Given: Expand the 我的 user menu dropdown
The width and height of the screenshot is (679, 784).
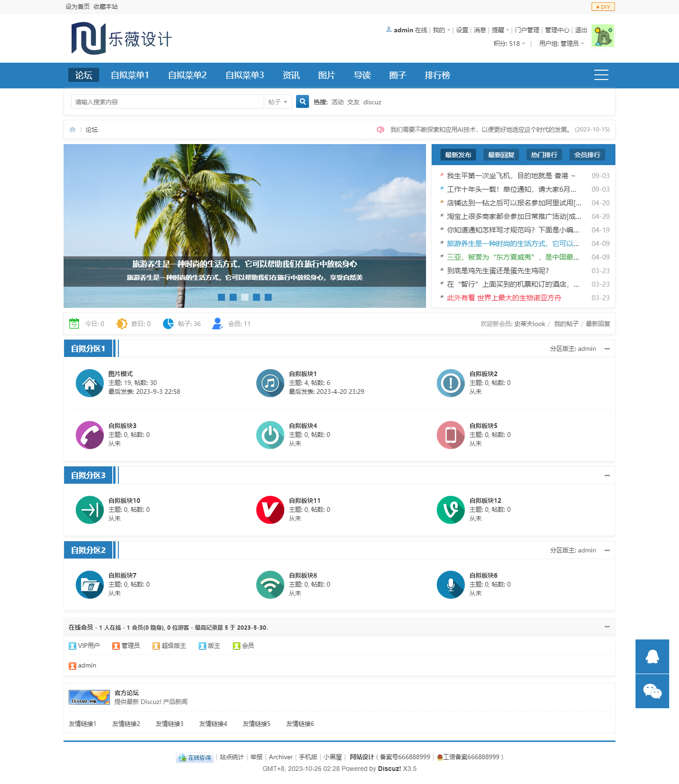Looking at the screenshot, I should [x=441, y=30].
